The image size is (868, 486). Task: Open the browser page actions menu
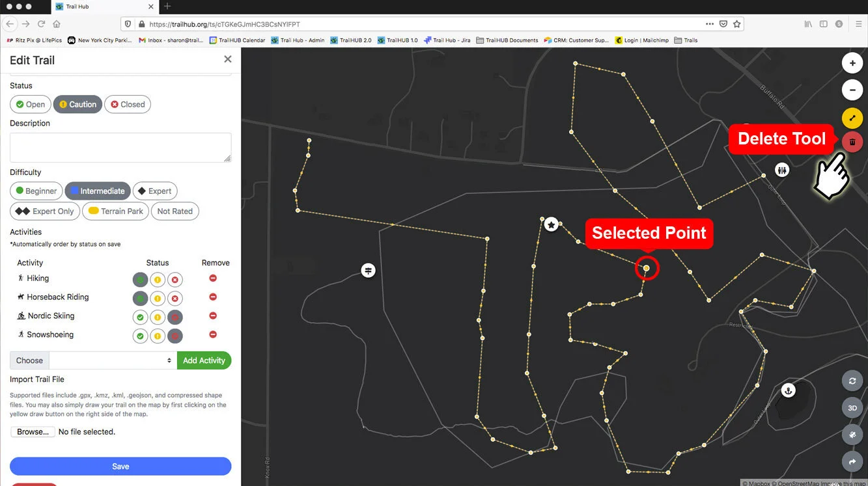click(710, 24)
